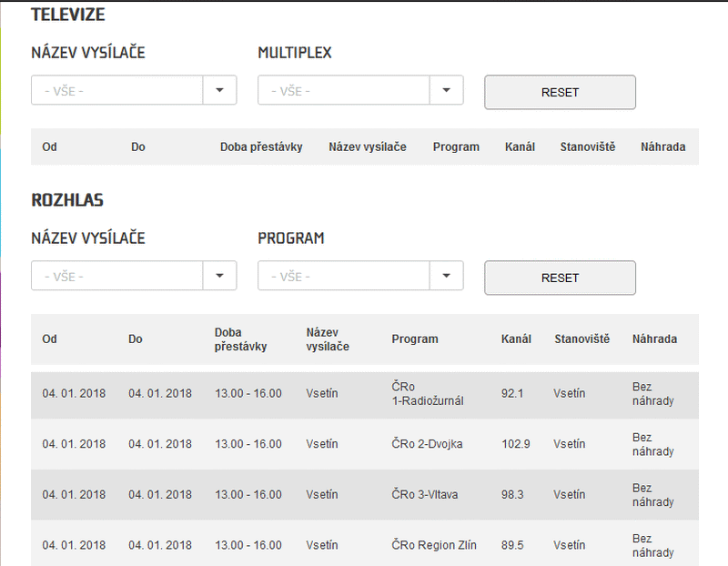Click the Multiplex select field
Image resolution: width=728 pixels, height=566 pixels.
[x=343, y=90]
